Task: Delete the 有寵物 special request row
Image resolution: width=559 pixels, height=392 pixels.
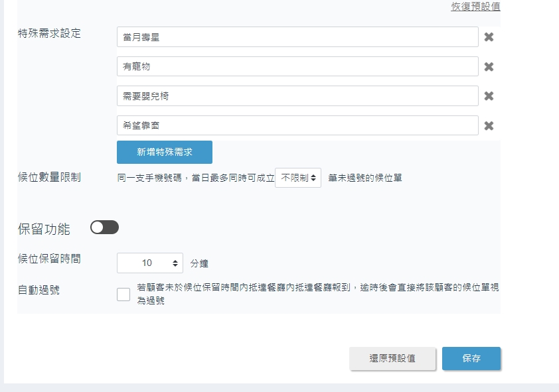Action: (489, 67)
